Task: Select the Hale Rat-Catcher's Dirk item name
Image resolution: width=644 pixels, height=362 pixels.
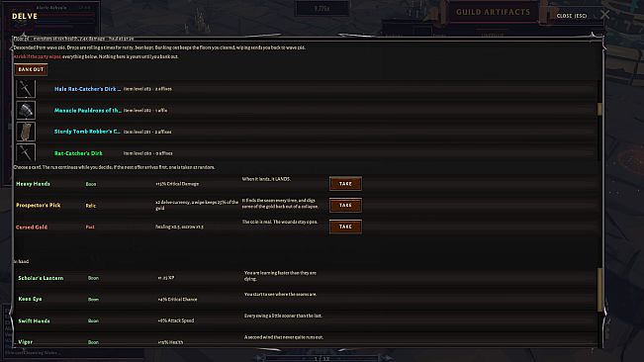Action: tap(87, 89)
